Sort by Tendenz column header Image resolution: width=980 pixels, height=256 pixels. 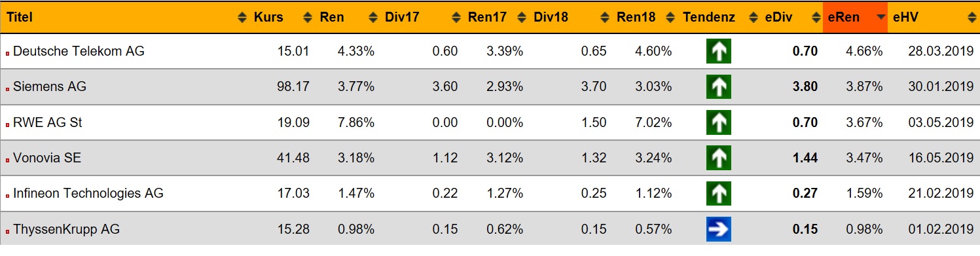[x=708, y=18]
